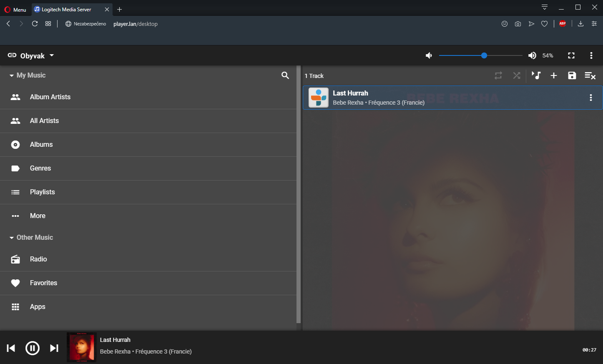603x364 pixels.
Task: Add page to bookmarks heart icon
Action: tap(544, 24)
